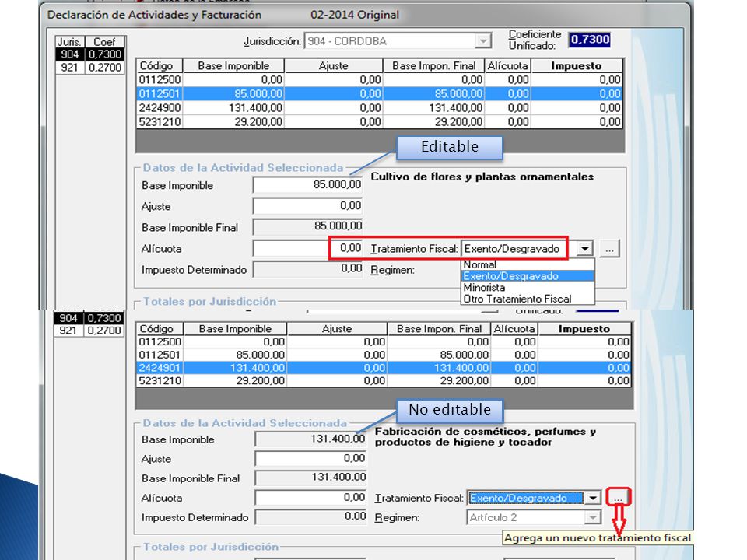Click the upper Impuesto Determinado field

[308, 269]
